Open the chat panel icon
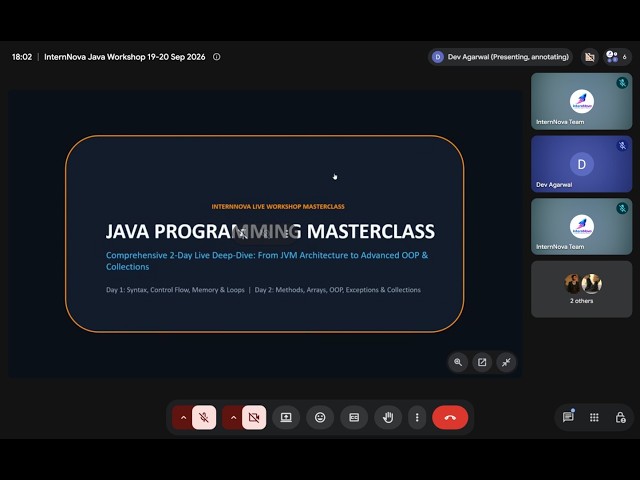The image size is (640, 480). pos(568,417)
